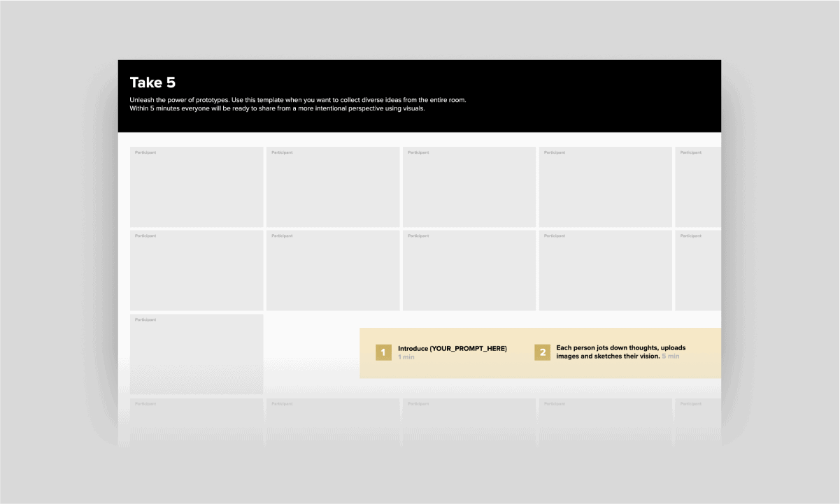Screen dimensions: 840x504
Task: Choose the fourth Participant card in top row
Action: [x=605, y=187]
